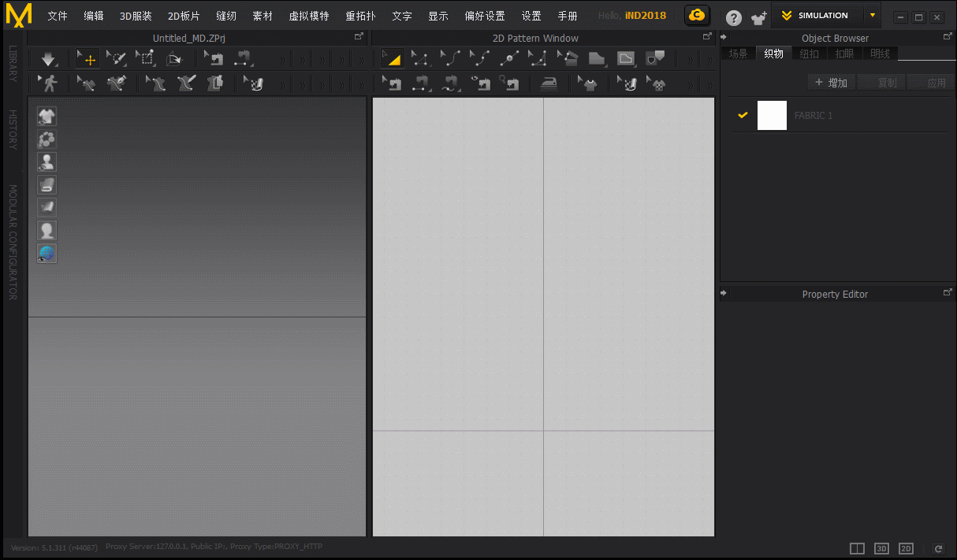
Task: Open the 缝纫 menu
Action: (x=226, y=16)
